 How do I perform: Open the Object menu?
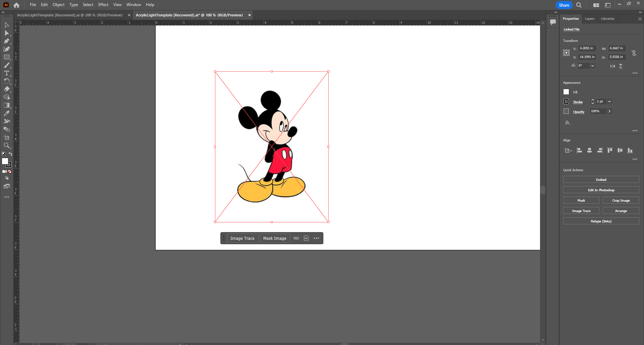[x=58, y=5]
